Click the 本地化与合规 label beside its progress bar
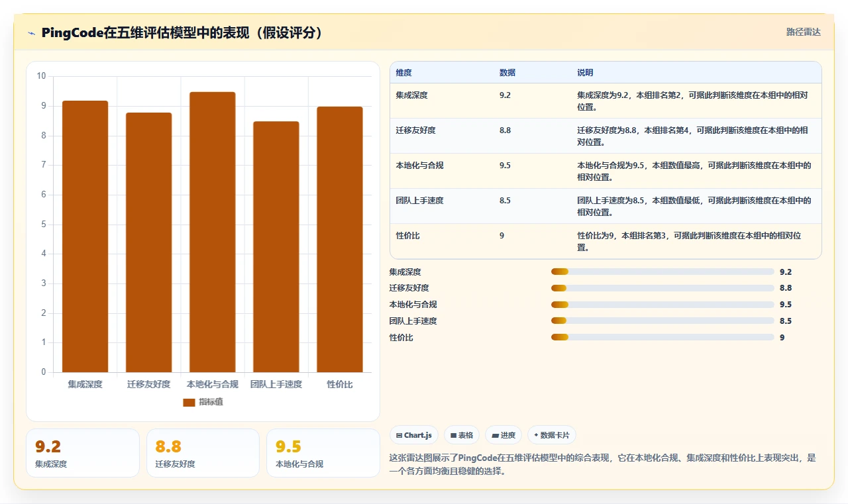 [x=413, y=305]
